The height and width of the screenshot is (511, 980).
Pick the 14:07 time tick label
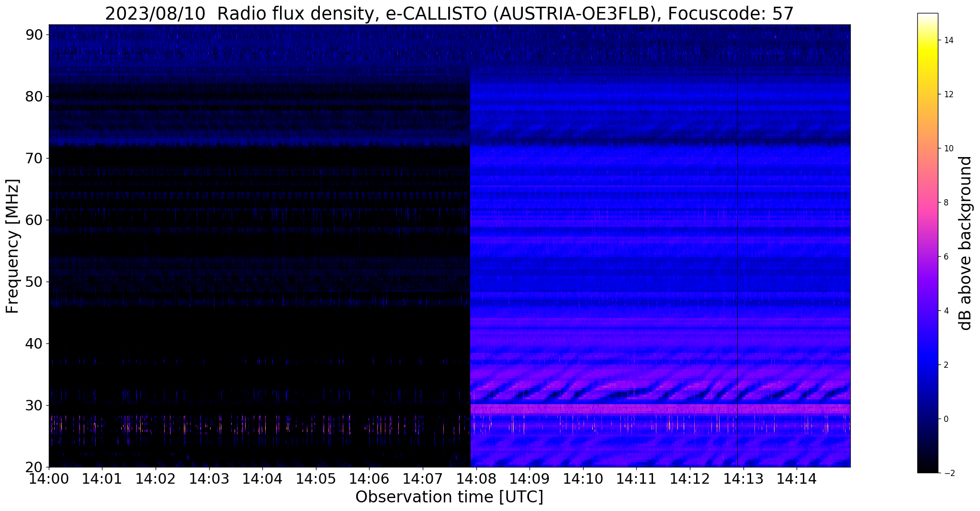click(423, 478)
